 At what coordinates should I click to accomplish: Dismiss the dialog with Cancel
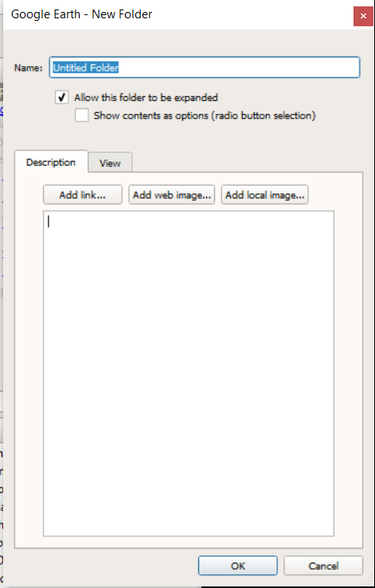click(323, 566)
